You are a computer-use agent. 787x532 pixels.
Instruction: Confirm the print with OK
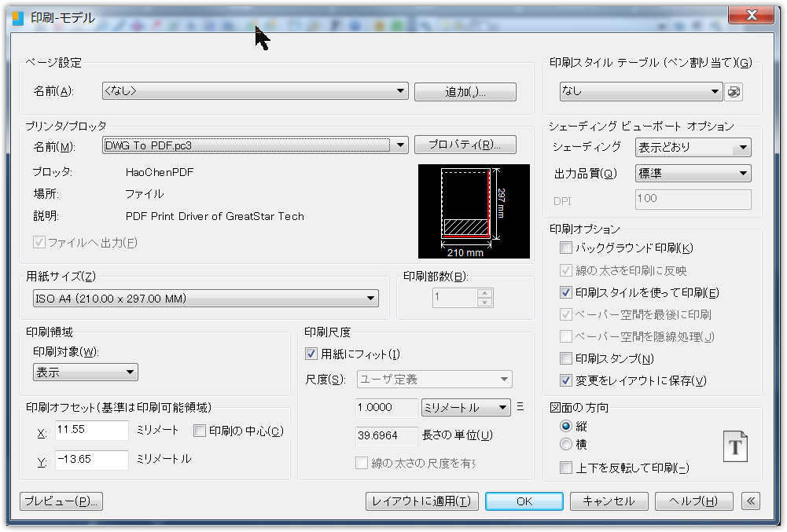click(524, 501)
